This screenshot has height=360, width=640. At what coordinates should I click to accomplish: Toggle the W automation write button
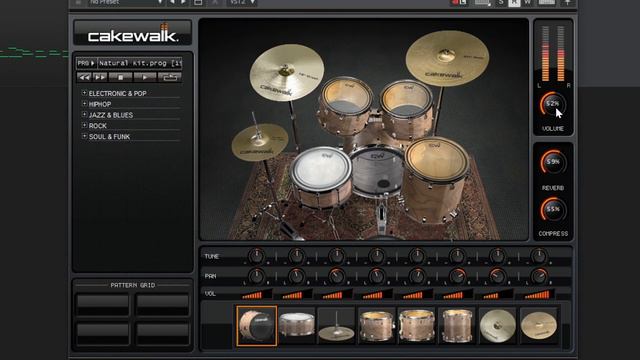pyautogui.click(x=527, y=3)
